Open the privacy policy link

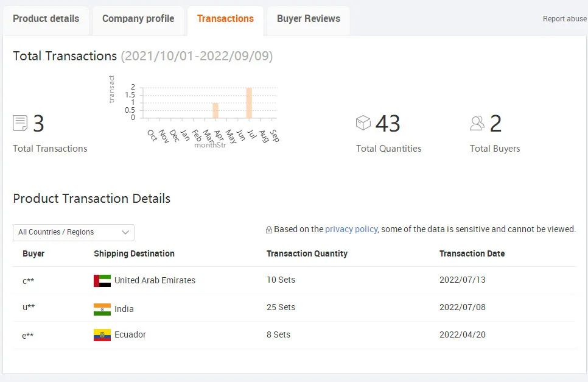point(351,229)
